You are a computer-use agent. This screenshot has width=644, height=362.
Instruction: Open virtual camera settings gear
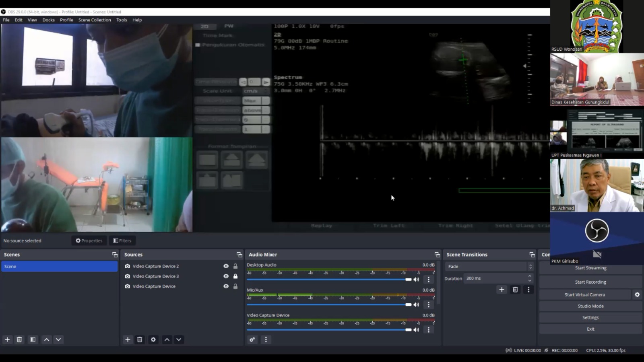click(x=637, y=294)
